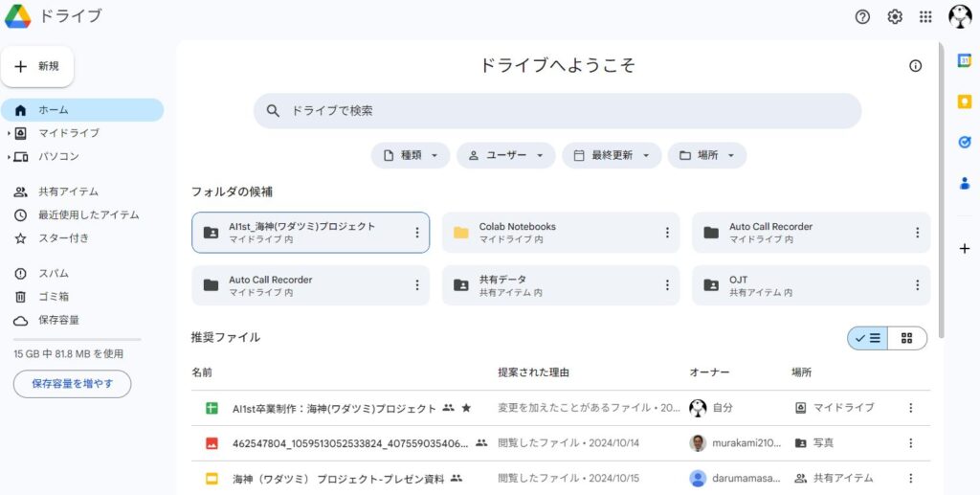Open Contacts in side panel
Viewport: 980px width, 495px height.
(965, 183)
